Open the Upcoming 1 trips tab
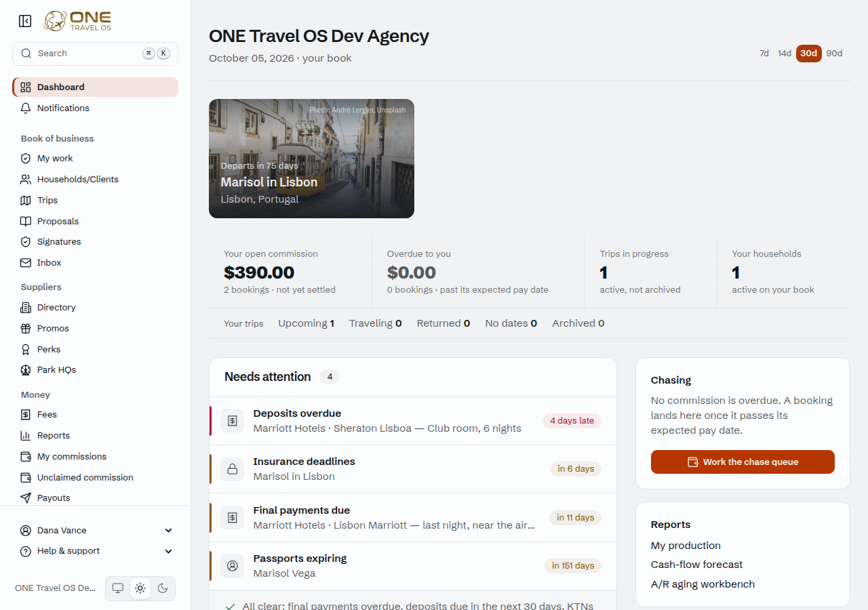This screenshot has height=610, width=868. (306, 323)
